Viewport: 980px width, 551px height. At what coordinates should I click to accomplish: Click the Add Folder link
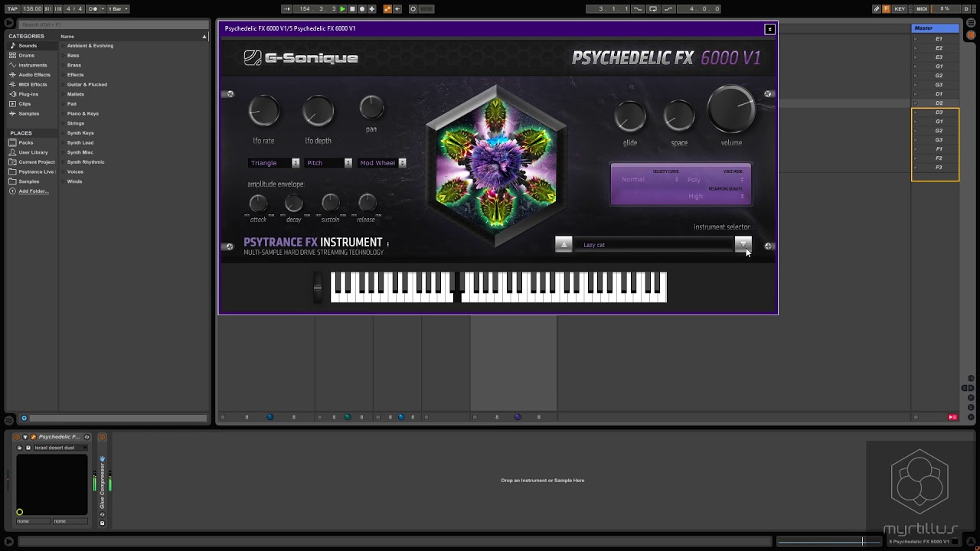click(34, 191)
